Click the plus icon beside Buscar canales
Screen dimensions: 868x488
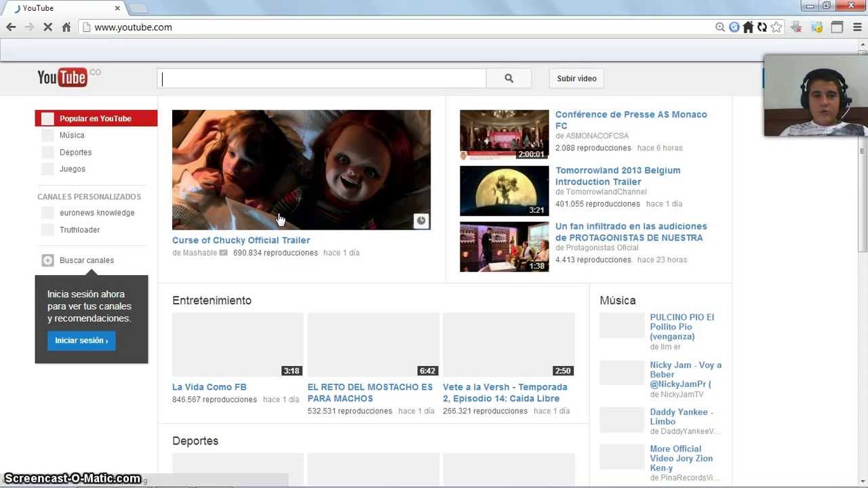click(47, 260)
